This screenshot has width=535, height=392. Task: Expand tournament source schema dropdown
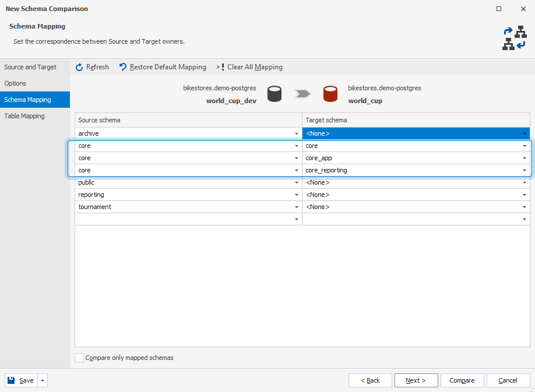297,207
